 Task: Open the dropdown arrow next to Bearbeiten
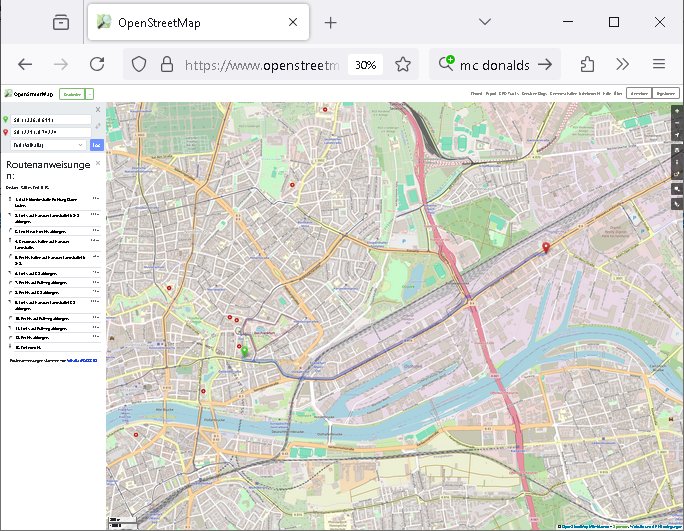coord(91,93)
